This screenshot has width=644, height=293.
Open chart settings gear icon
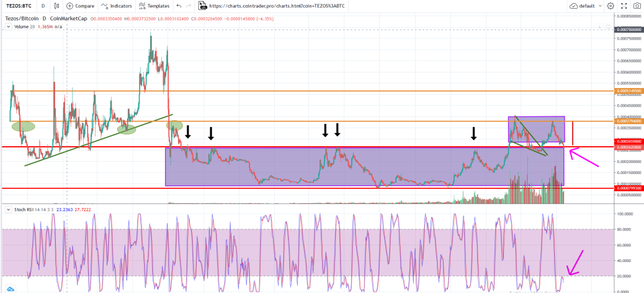pos(610,6)
